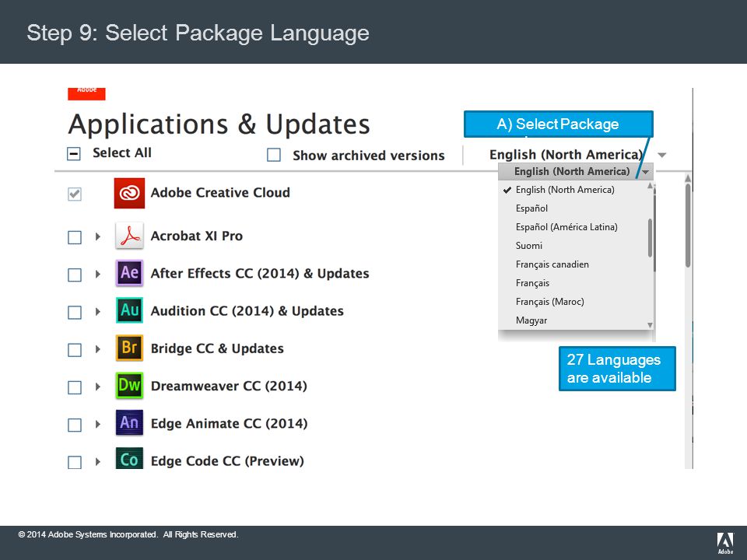Choose Magyar from the language list
The image size is (747, 560).
[531, 320]
